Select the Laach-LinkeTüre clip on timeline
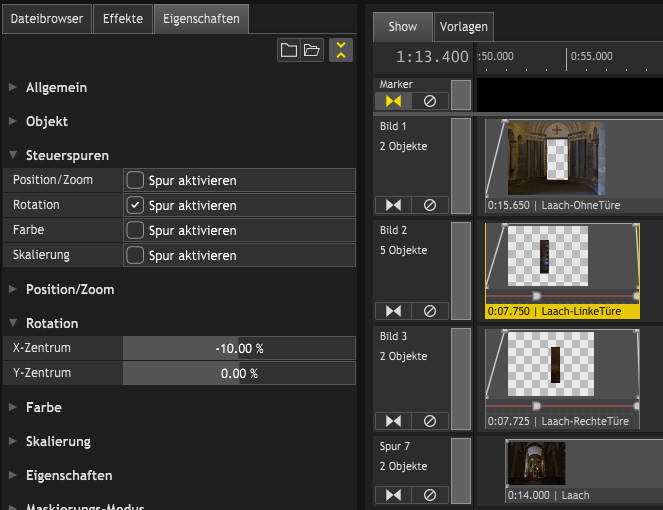Screen dimensions: 663x510 click(561, 311)
